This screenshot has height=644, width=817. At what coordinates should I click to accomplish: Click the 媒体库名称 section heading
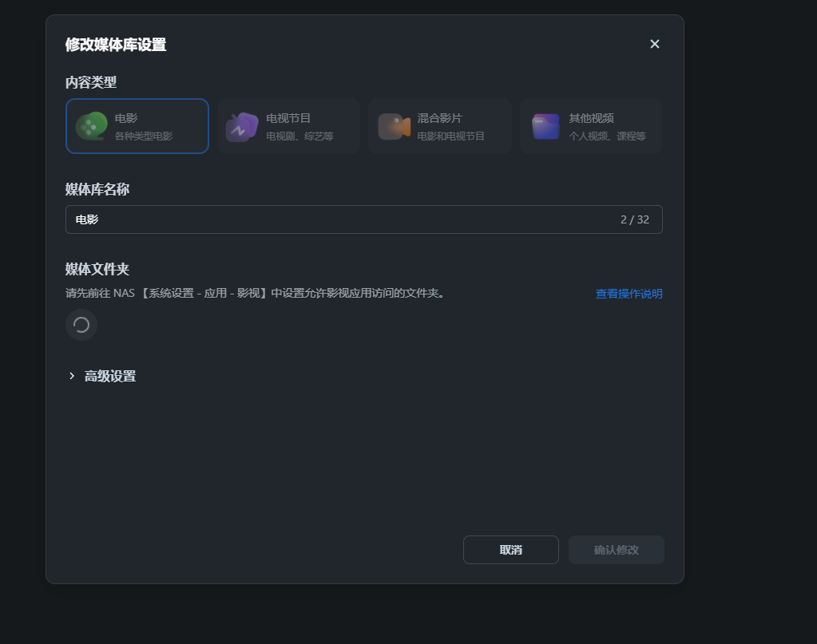tap(97, 189)
